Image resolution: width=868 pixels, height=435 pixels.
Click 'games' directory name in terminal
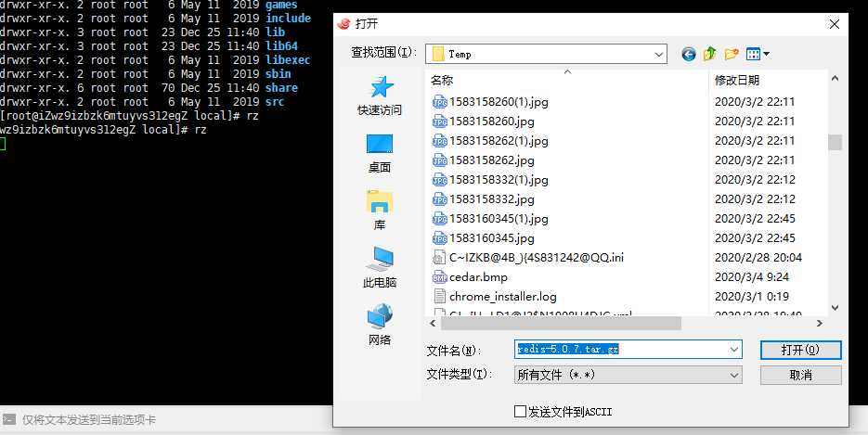(282, 5)
